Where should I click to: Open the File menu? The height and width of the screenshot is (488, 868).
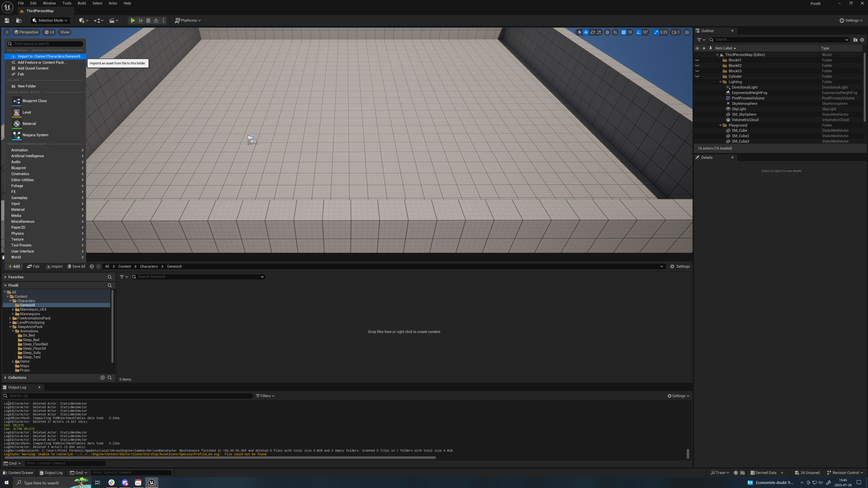coord(21,3)
